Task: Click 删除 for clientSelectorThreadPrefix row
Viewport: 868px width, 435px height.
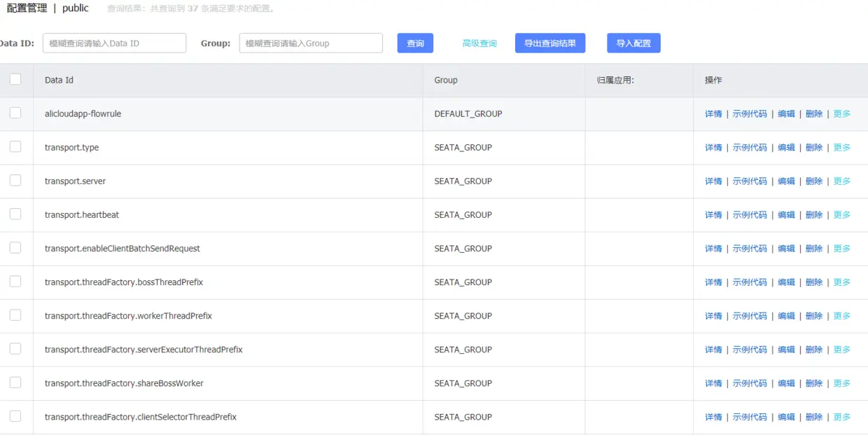Action: 814,417
